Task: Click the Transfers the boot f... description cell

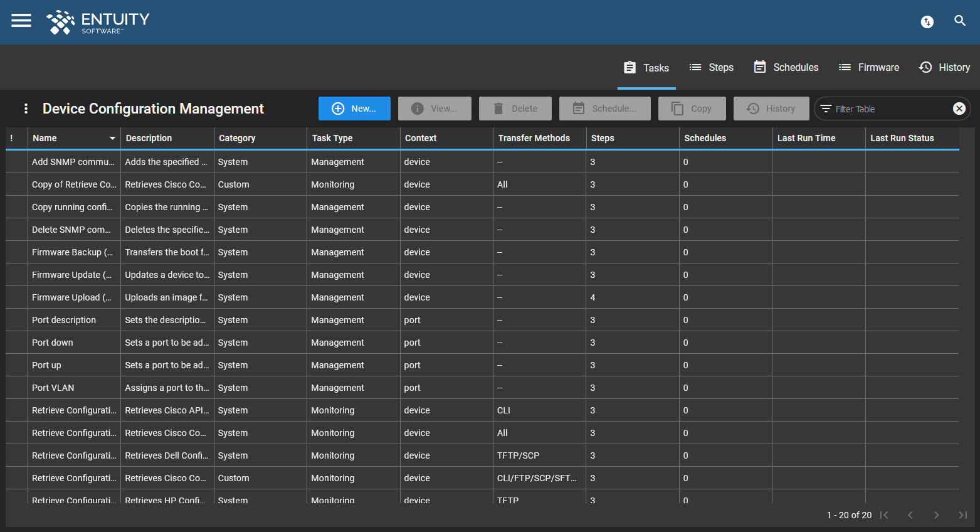Action: coord(167,252)
